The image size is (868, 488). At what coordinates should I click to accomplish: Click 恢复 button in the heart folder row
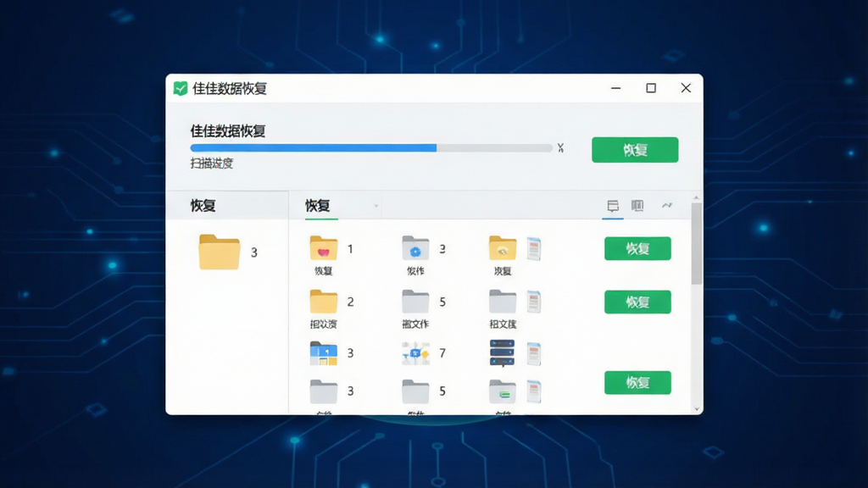point(637,248)
